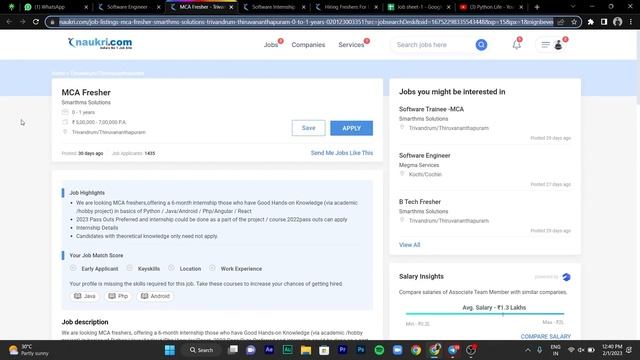Click the Smartthms Solutions company name

click(x=86, y=102)
